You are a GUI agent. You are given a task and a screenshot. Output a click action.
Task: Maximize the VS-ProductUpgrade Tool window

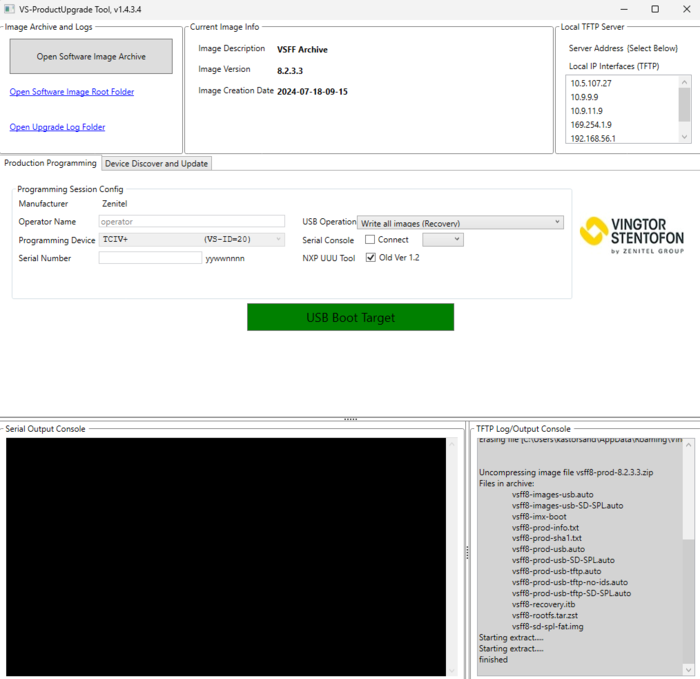click(x=654, y=9)
